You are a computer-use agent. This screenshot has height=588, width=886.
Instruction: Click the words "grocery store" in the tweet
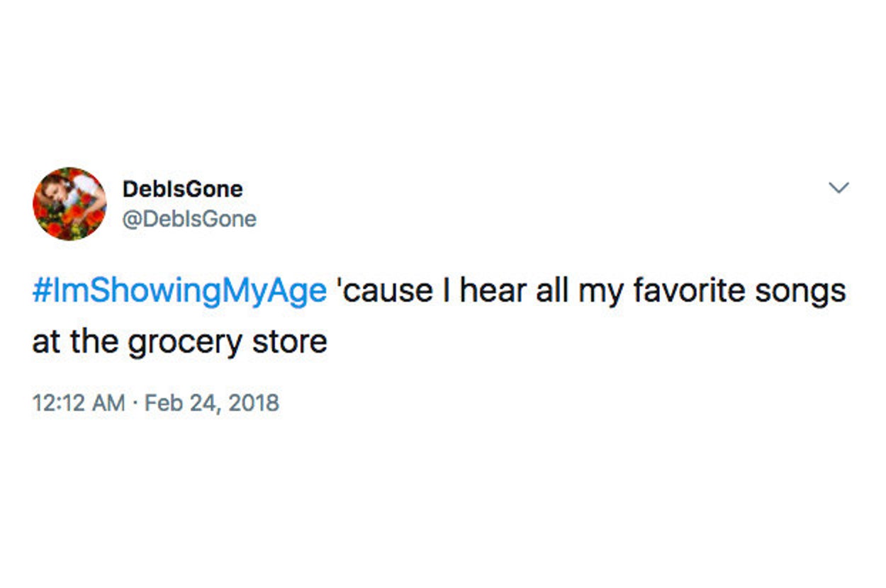(x=227, y=342)
